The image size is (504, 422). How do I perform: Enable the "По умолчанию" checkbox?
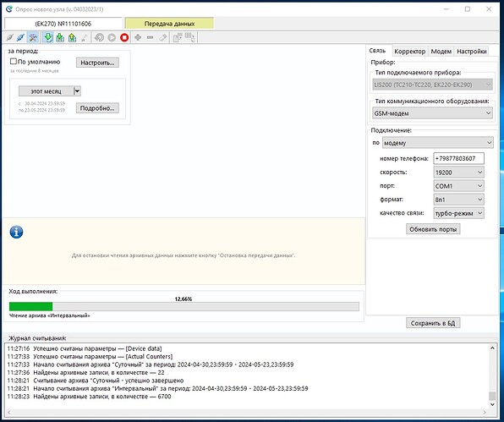[x=14, y=62]
